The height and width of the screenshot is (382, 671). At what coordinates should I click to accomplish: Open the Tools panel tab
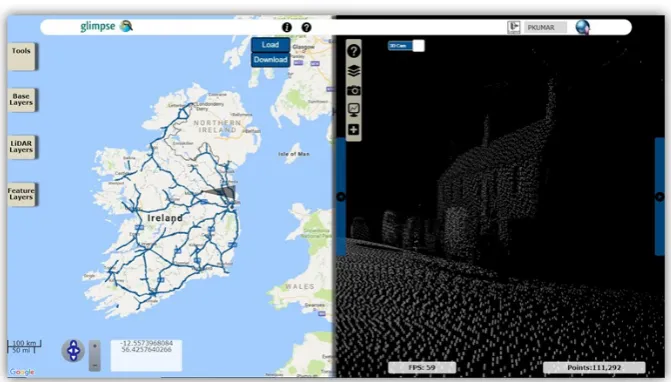[x=21, y=56]
